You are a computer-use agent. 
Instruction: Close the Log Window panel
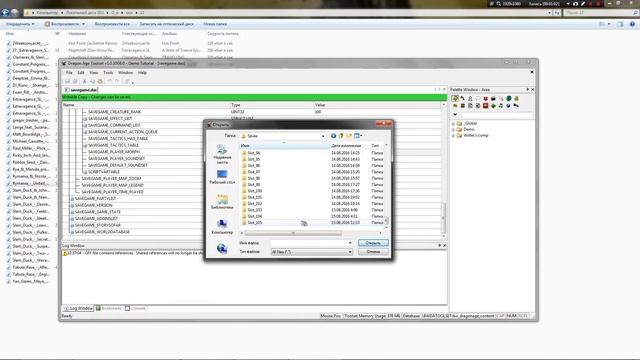pos(444,246)
